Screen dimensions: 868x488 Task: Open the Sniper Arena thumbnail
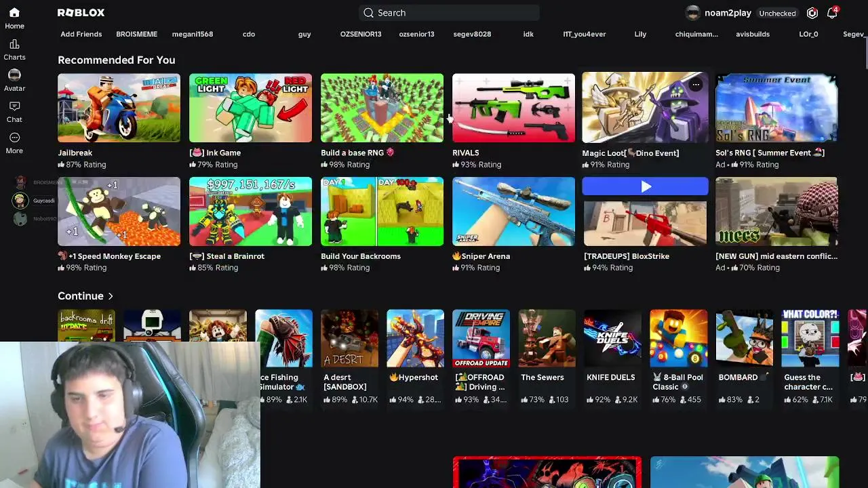[513, 211]
